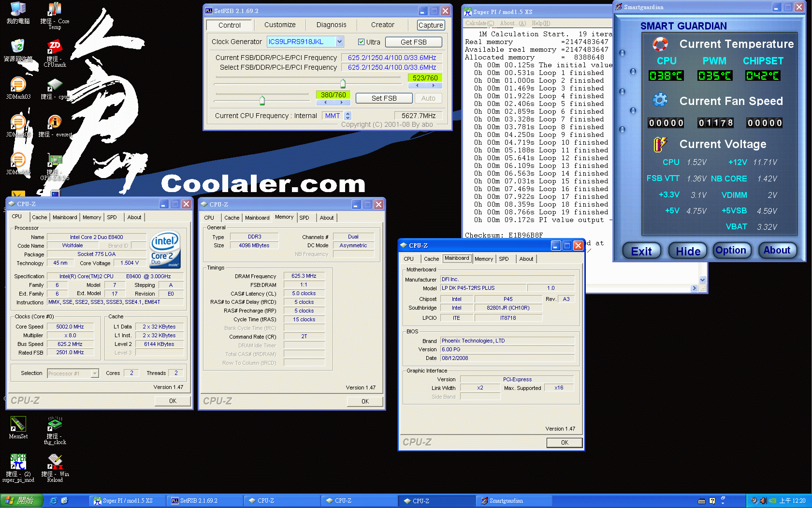Launch the everest desktop shortcut

pyautogui.click(x=55, y=126)
